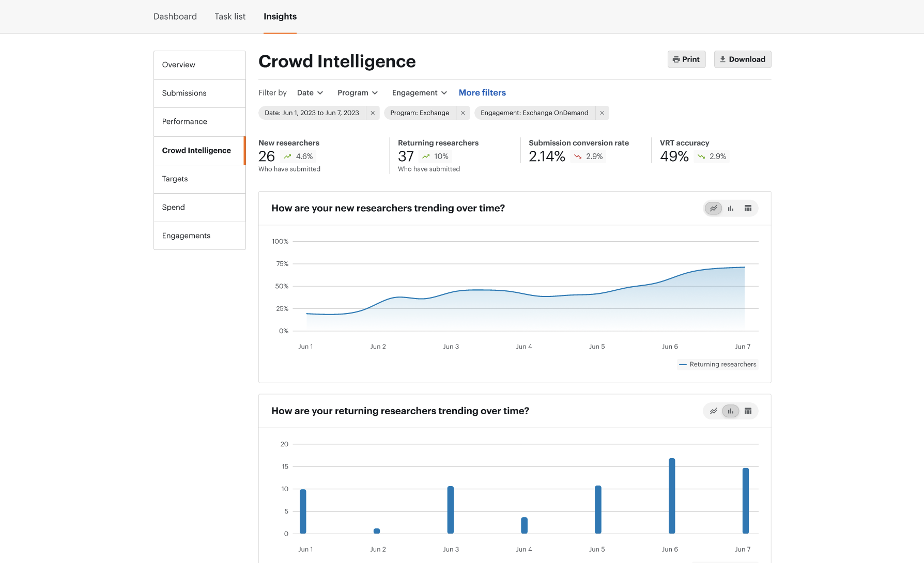Show returning researchers chart as table

click(x=748, y=411)
